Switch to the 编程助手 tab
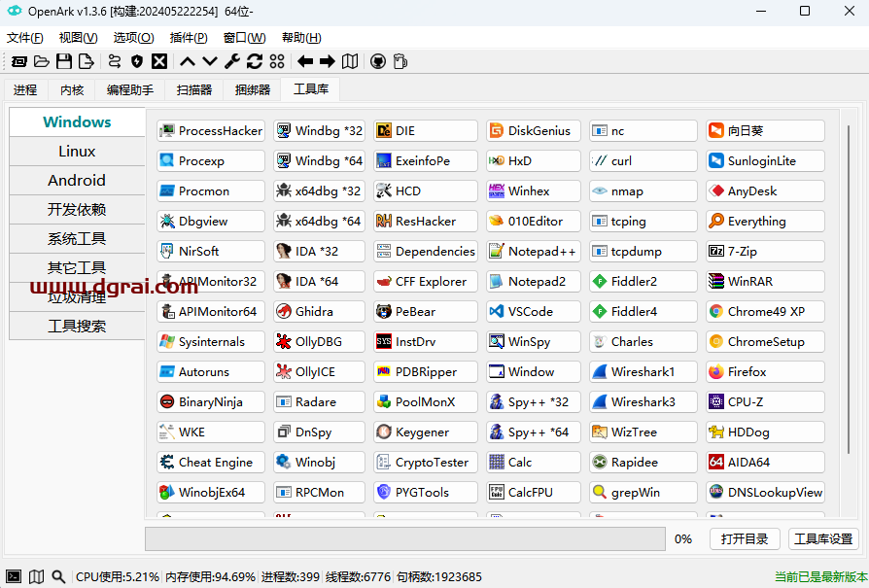 coord(130,89)
